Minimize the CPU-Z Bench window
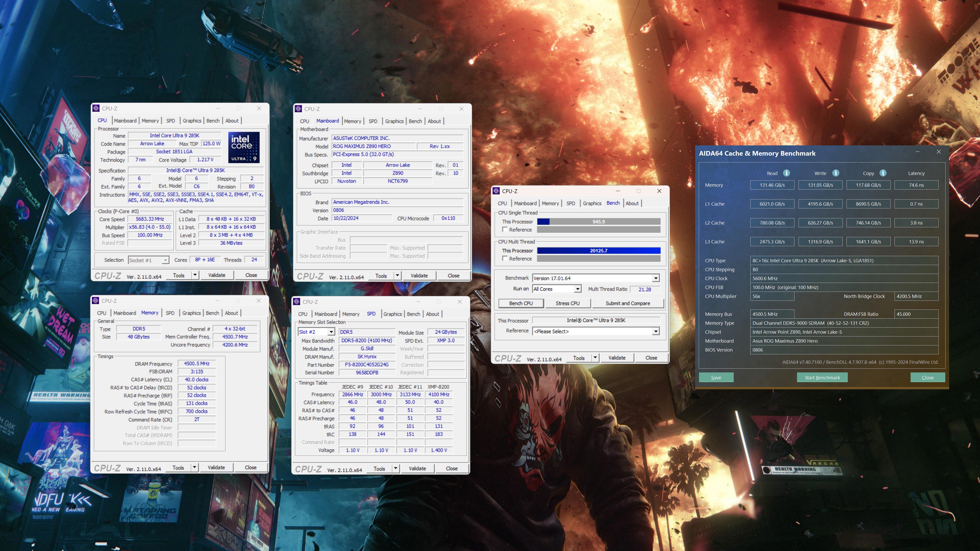 pyautogui.click(x=618, y=191)
